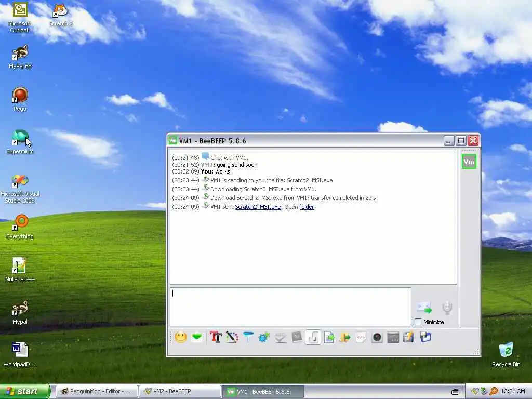Screen dimensions: 532x399
Task: Click the green envelope icon in chat toolbar
Action: click(197, 337)
